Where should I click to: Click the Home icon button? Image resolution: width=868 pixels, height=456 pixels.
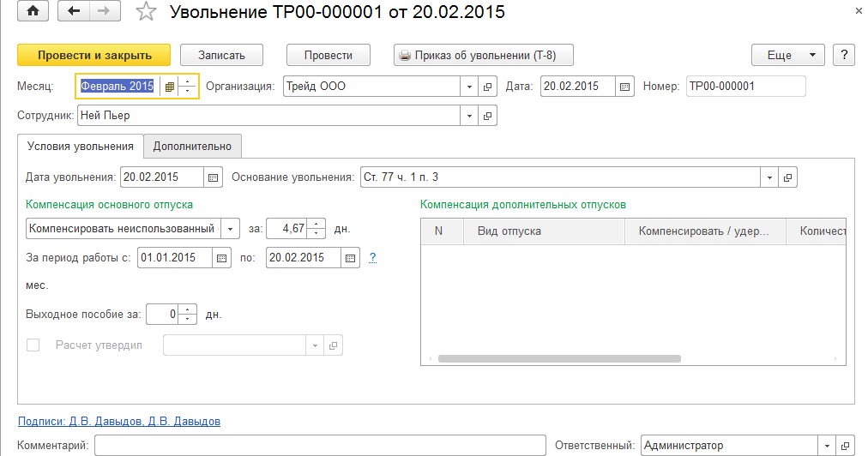[x=33, y=12]
